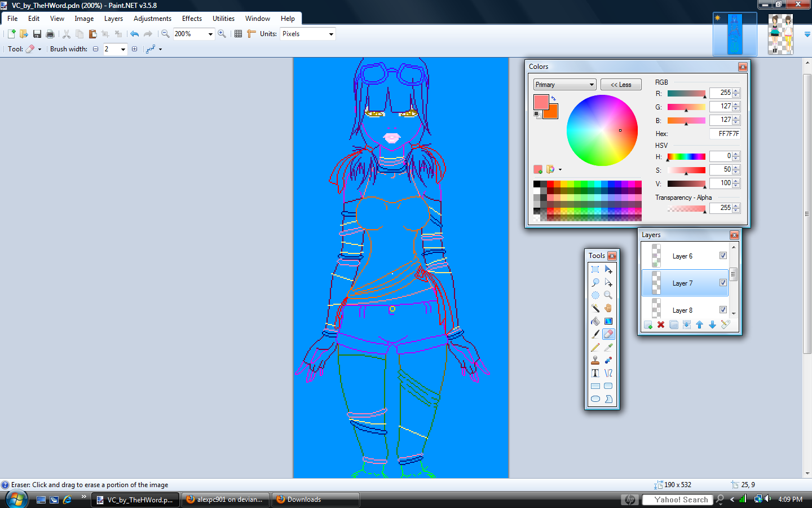
Task: Select the Magic Wand tool
Action: point(595,308)
